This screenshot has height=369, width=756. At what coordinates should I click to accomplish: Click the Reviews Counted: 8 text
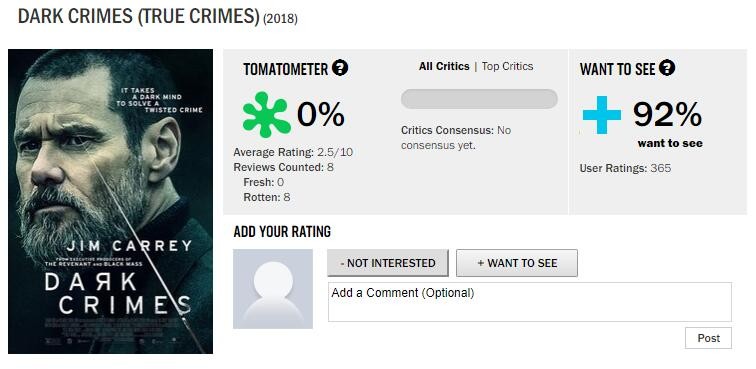pos(284,167)
